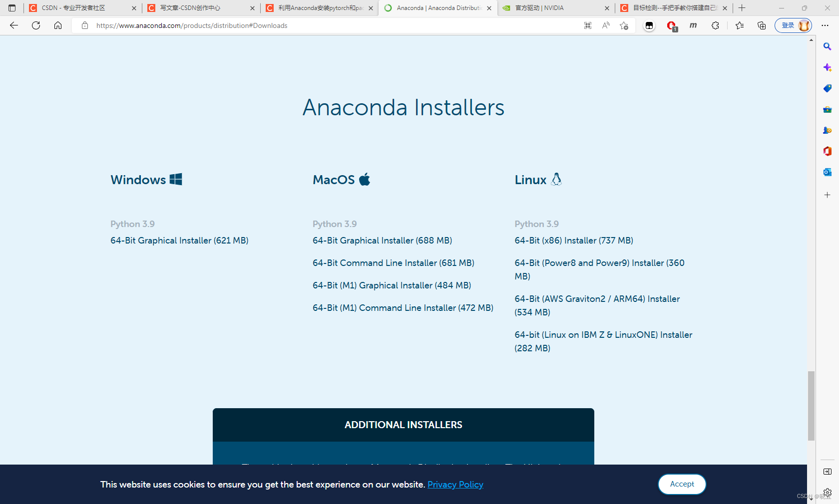
Task: Open the 'm' extension icon
Action: [x=693, y=25]
